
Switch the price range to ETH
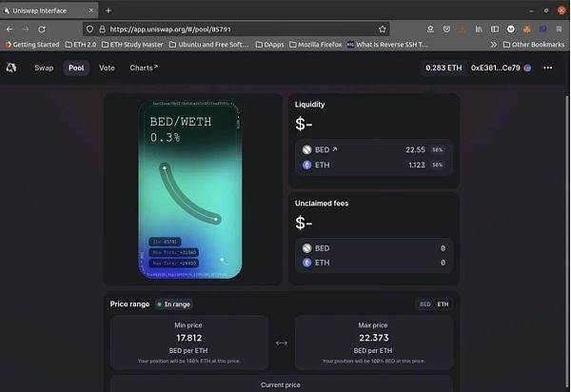click(443, 304)
